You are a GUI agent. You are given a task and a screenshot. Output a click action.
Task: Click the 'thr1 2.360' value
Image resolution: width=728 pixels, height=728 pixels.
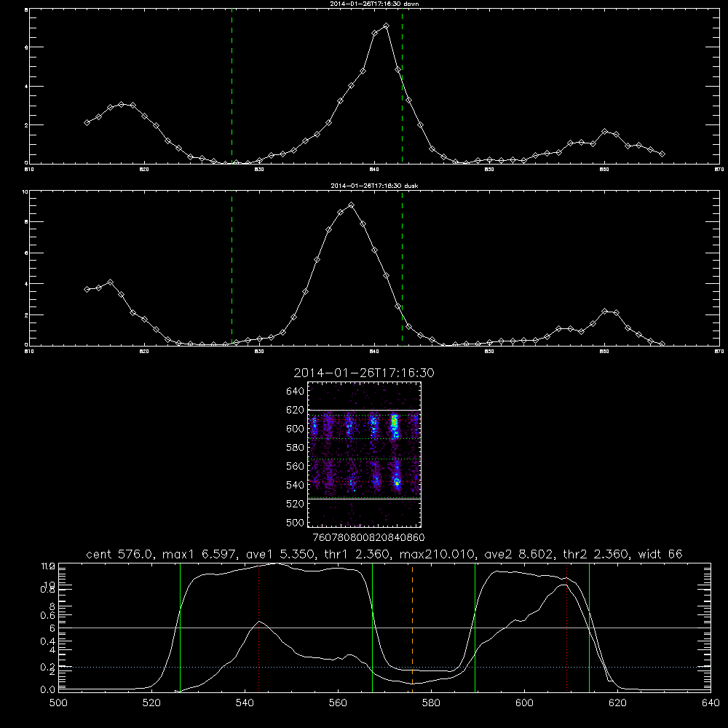coord(357,554)
